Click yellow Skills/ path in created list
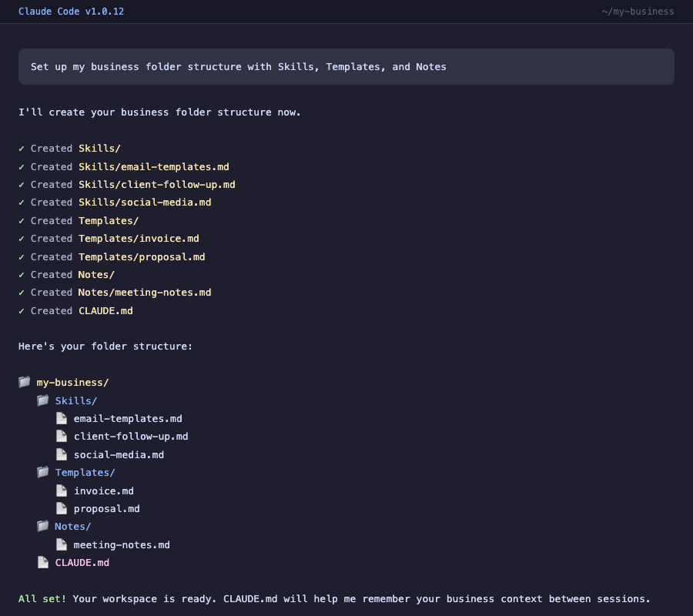This screenshot has height=616, width=693. pyautogui.click(x=99, y=149)
